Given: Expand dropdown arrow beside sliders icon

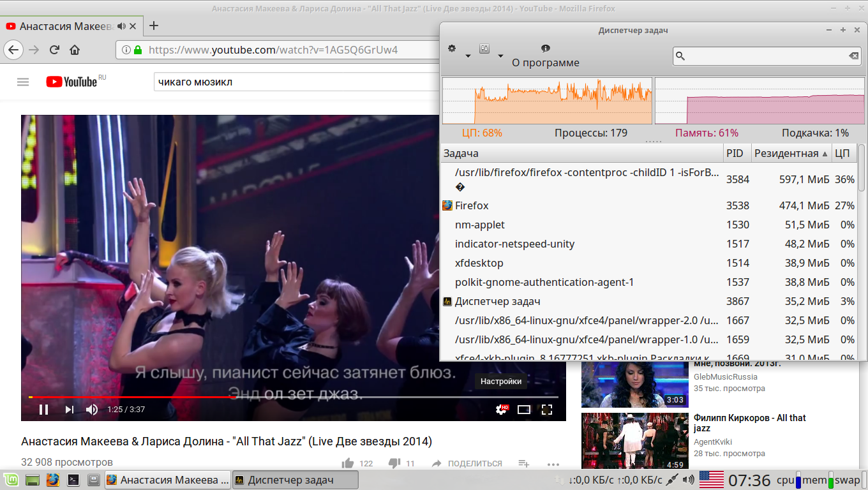Looking at the screenshot, I should click(500, 56).
